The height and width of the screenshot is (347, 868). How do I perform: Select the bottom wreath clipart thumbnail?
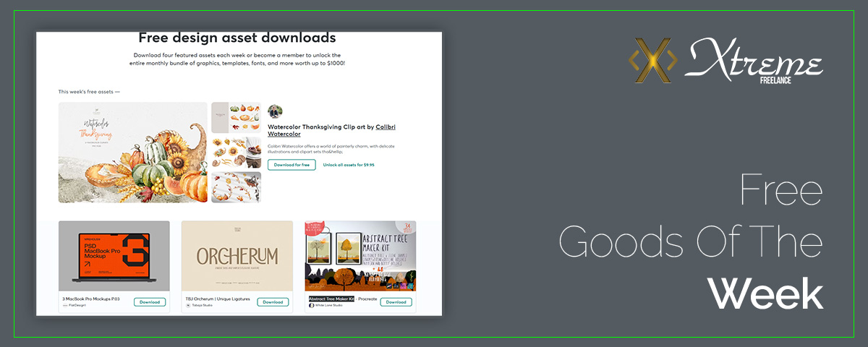236,187
